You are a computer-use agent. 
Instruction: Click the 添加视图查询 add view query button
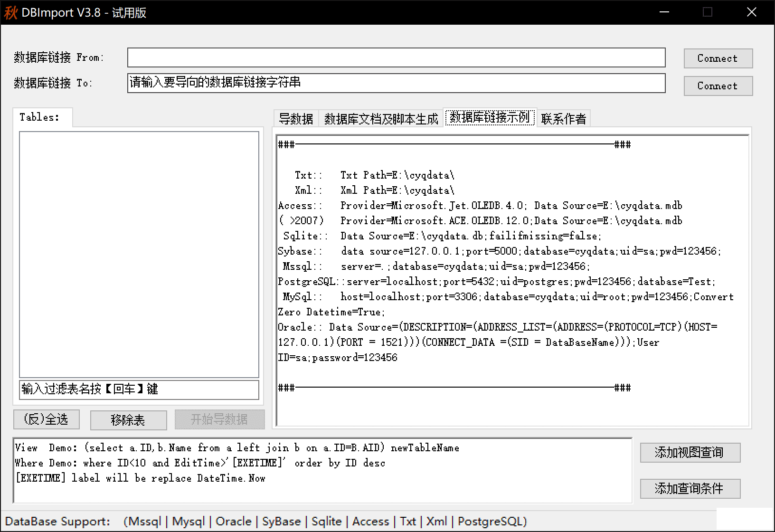[690, 452]
